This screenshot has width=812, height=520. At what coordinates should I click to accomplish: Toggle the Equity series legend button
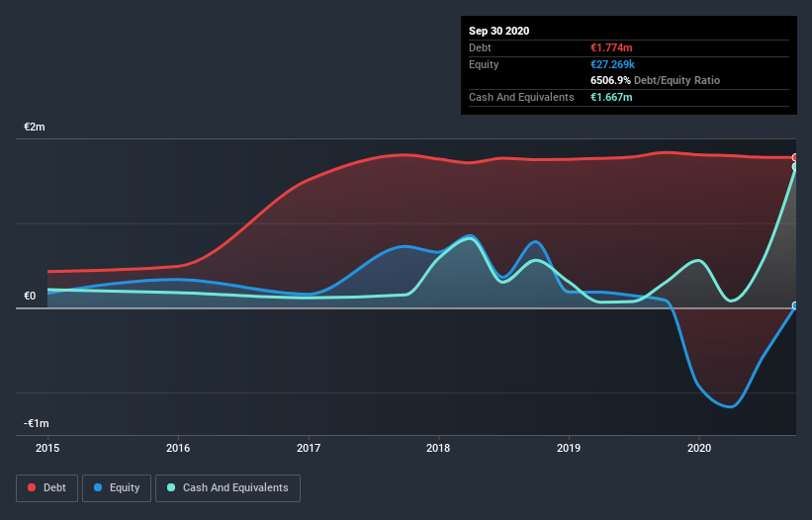(117, 488)
